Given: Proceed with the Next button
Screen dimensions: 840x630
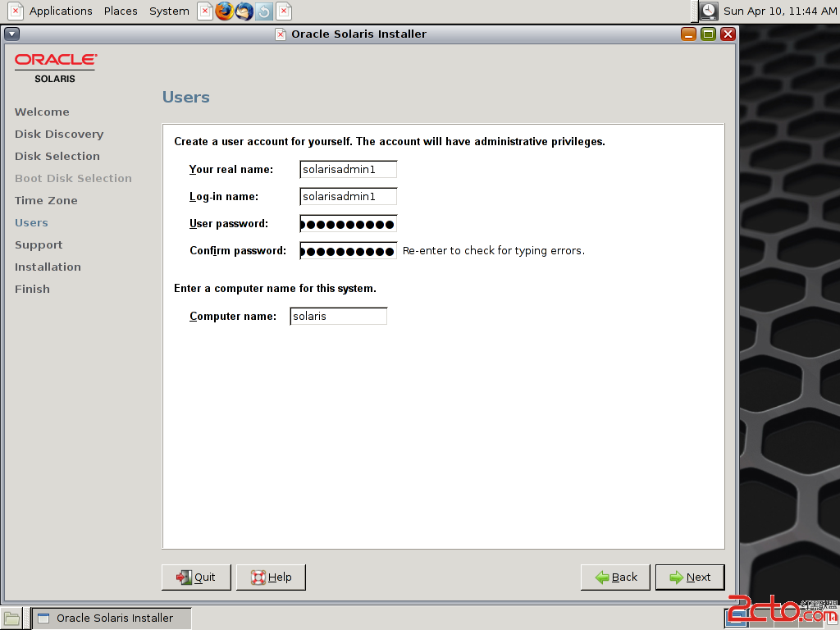Looking at the screenshot, I should (690, 577).
